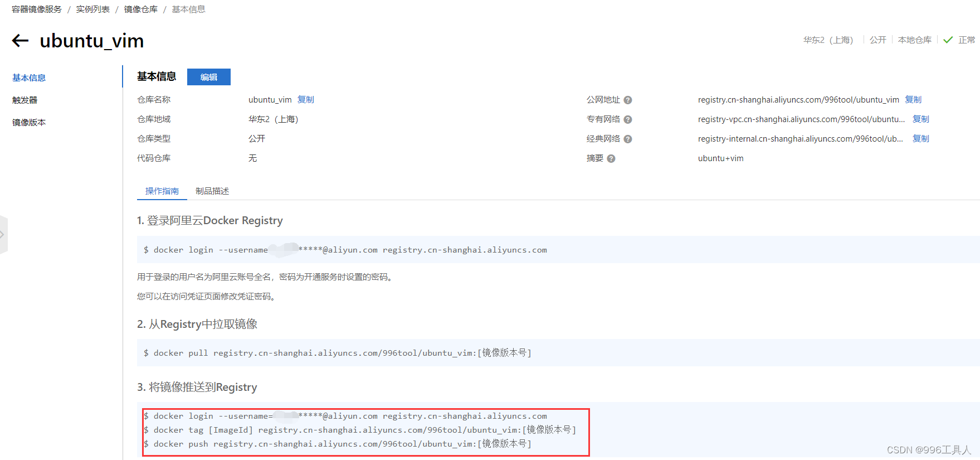
Task: Go to 镜像仓库 breadcrumb
Action: click(x=141, y=9)
